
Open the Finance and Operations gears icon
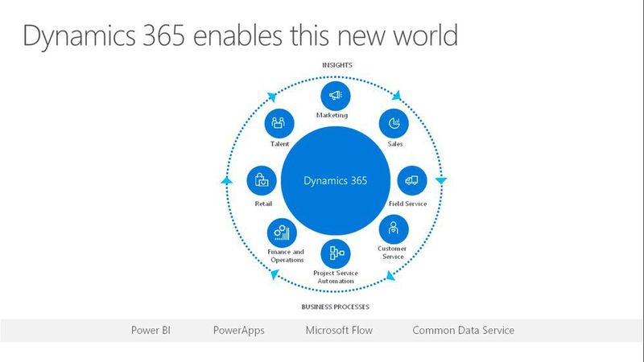pyautogui.click(x=282, y=233)
